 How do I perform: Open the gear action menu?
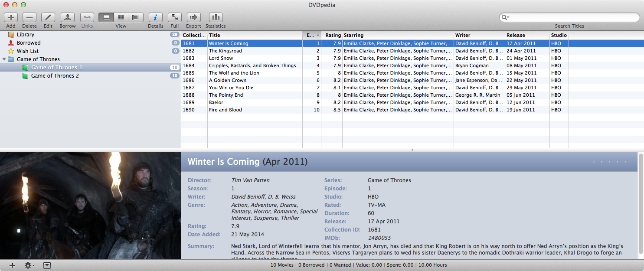(29, 265)
